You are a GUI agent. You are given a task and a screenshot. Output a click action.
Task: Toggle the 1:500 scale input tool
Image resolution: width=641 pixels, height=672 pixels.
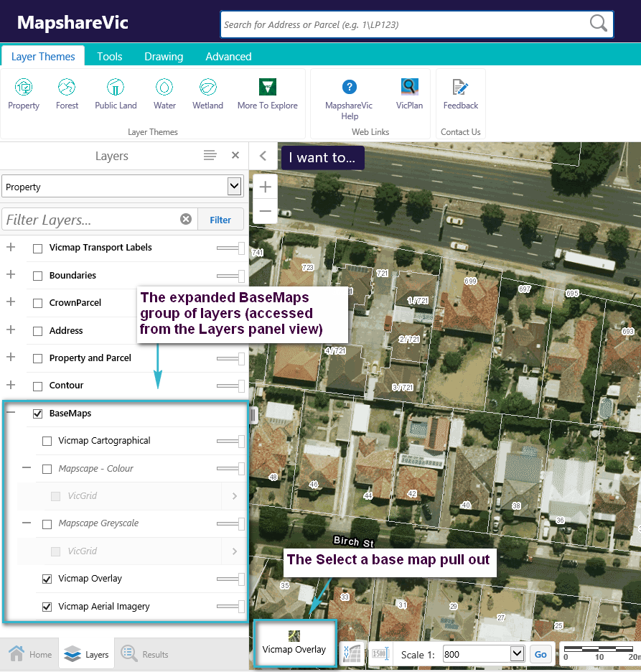click(x=380, y=654)
